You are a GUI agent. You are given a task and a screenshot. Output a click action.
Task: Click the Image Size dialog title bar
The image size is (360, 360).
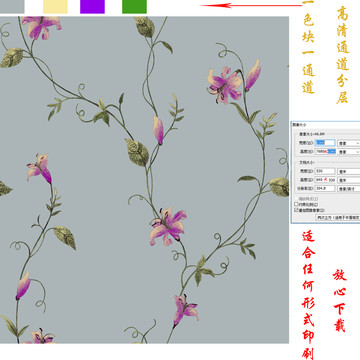326,124
